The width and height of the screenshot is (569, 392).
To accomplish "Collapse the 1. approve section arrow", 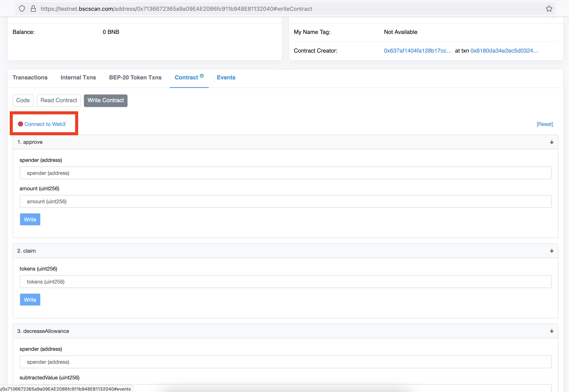I will pos(552,142).
